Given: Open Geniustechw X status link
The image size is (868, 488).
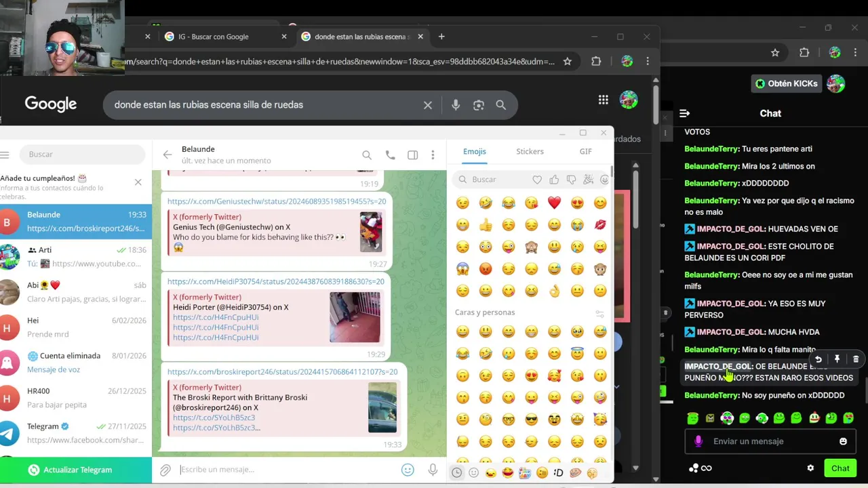Looking at the screenshot, I should coord(277,201).
